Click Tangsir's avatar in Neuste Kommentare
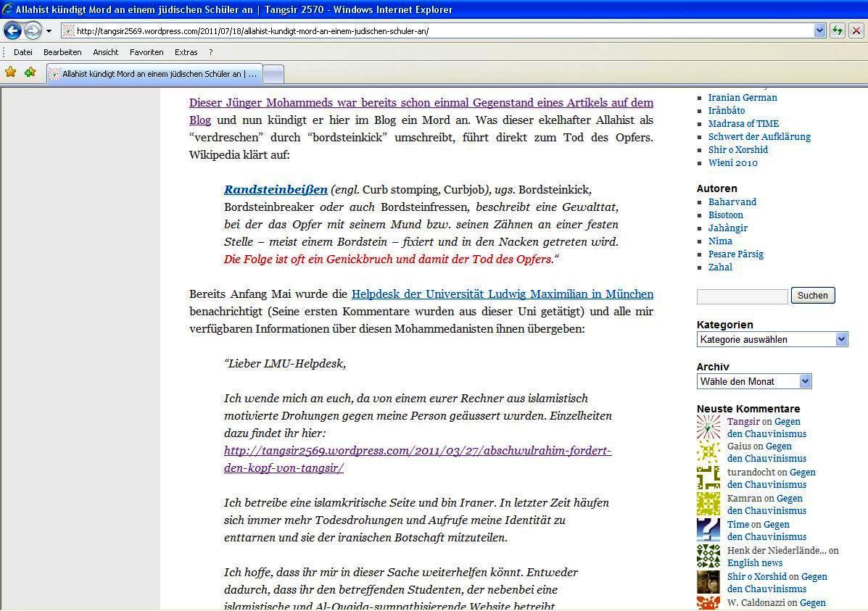This screenshot has width=868, height=611. point(708,428)
